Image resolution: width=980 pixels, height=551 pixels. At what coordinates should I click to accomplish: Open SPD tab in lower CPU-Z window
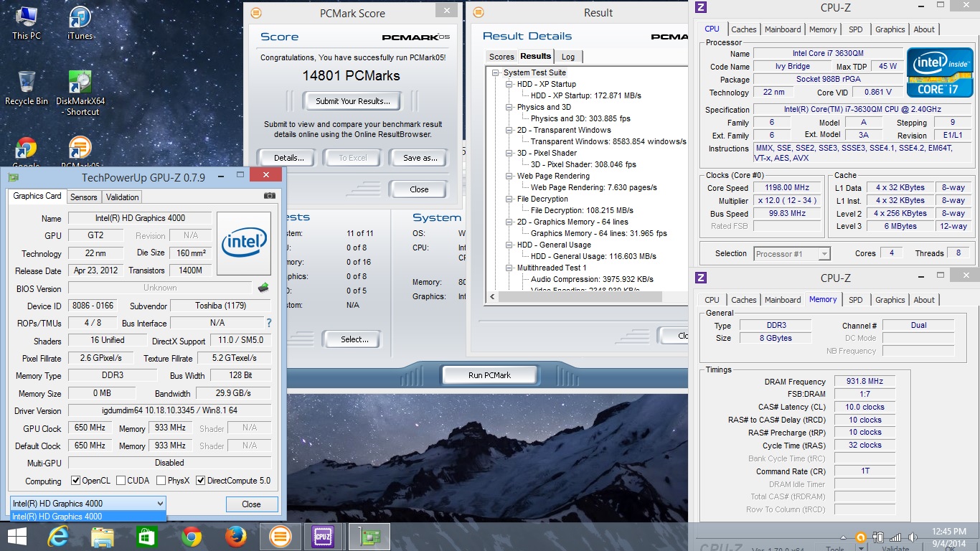(856, 300)
